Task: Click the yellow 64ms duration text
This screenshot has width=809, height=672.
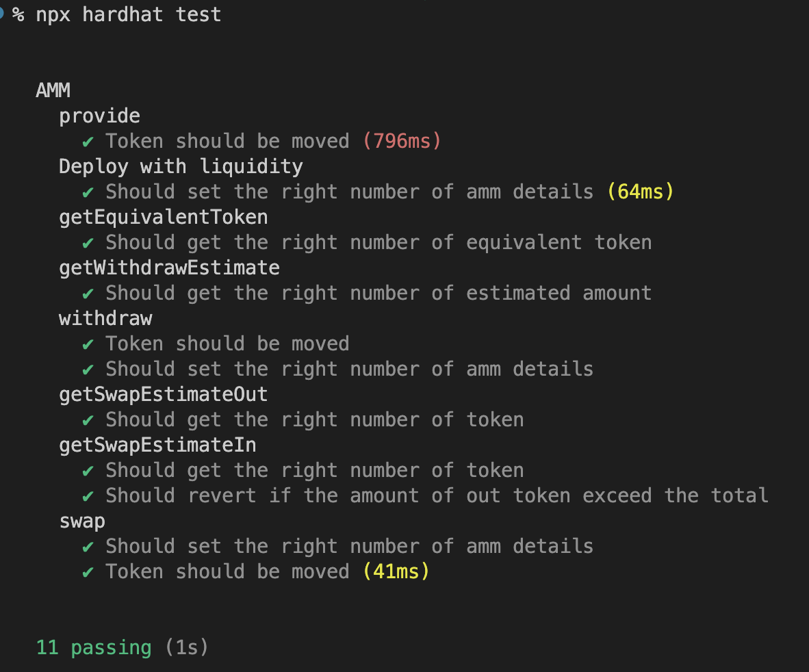Action: pos(640,192)
